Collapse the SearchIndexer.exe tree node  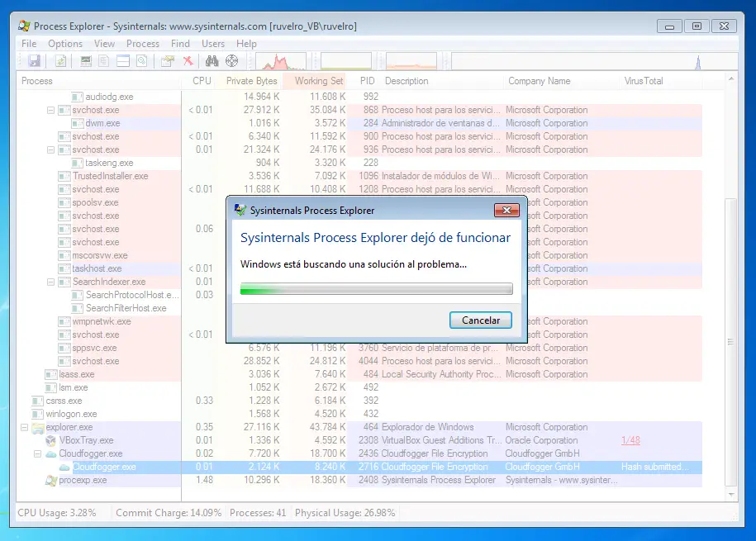coord(50,282)
